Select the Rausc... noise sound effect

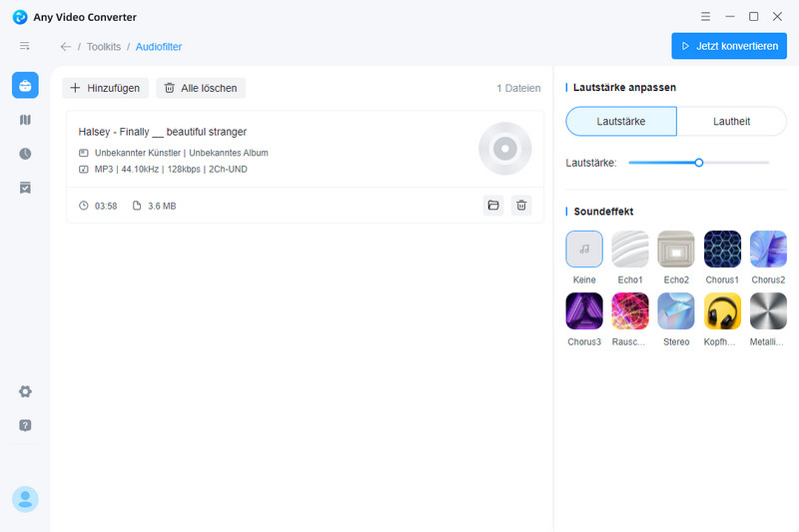(x=630, y=311)
